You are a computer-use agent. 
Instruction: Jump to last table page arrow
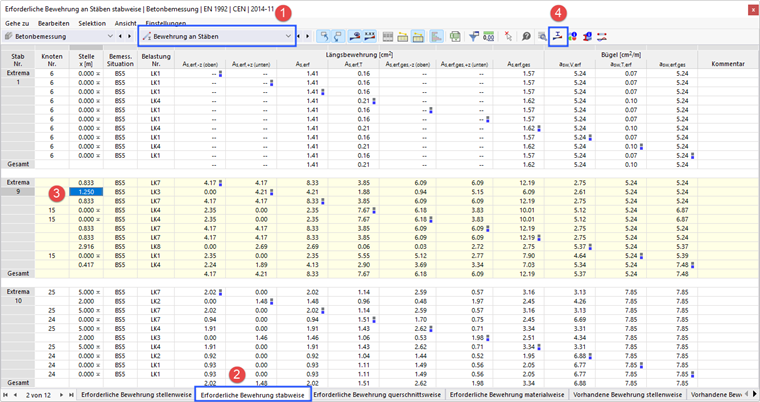71,395
